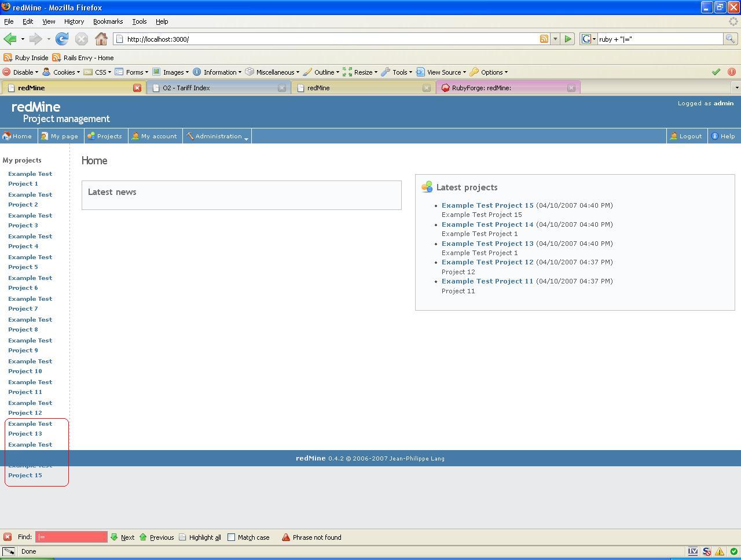Go to the browser Home page icon
Viewport: 741px width, 560px height.
101,39
